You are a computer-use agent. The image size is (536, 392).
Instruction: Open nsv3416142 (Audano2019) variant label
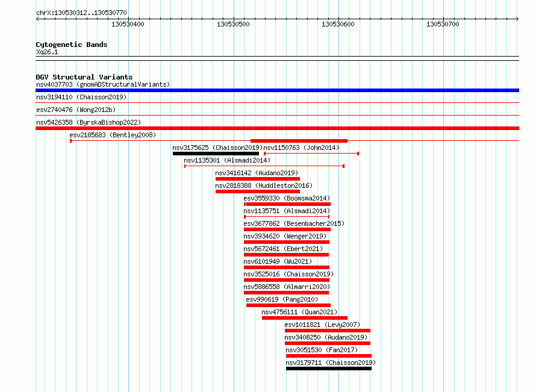click(257, 173)
